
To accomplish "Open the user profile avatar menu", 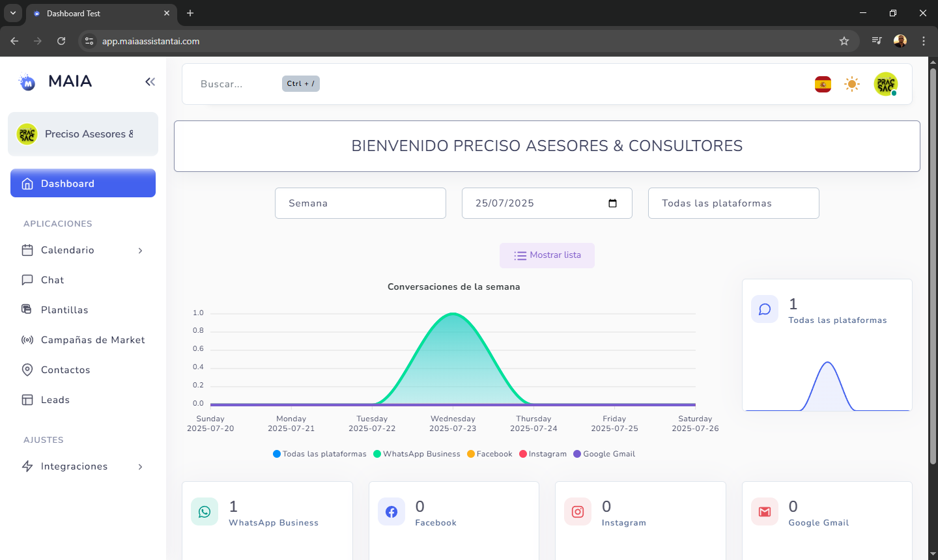I will 885,84.
